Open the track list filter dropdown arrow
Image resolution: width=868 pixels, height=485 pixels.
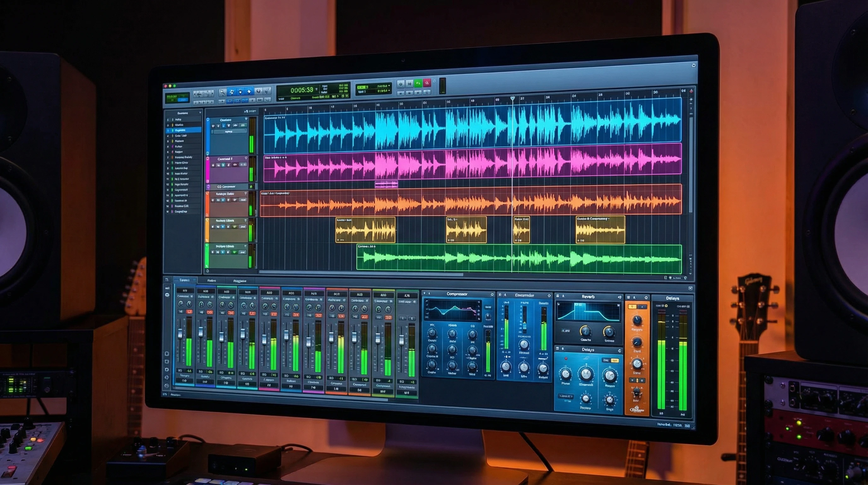coord(201,113)
